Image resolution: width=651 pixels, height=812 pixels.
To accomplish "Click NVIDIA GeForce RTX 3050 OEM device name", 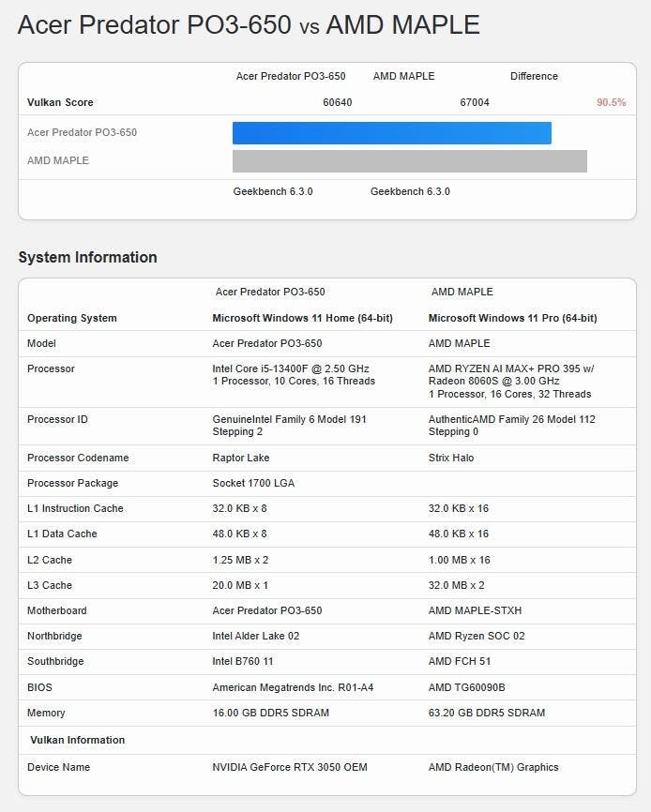I will pyautogui.click(x=290, y=768).
